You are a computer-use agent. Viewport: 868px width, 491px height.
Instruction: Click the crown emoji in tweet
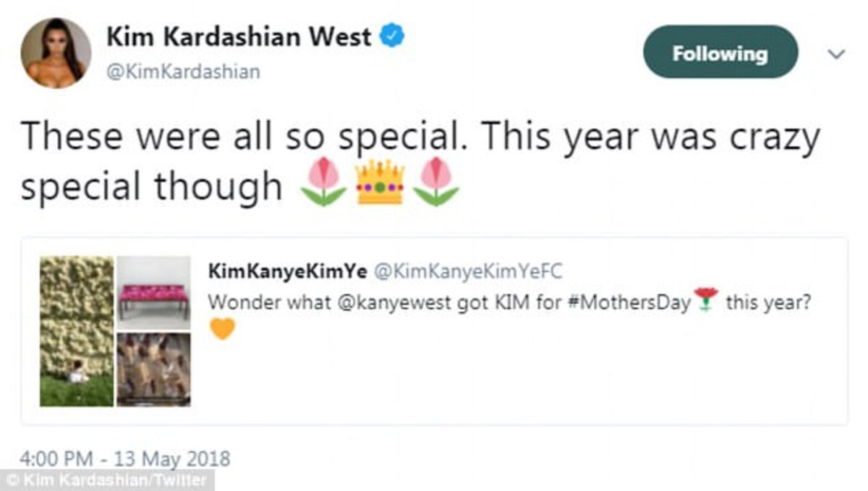click(380, 182)
